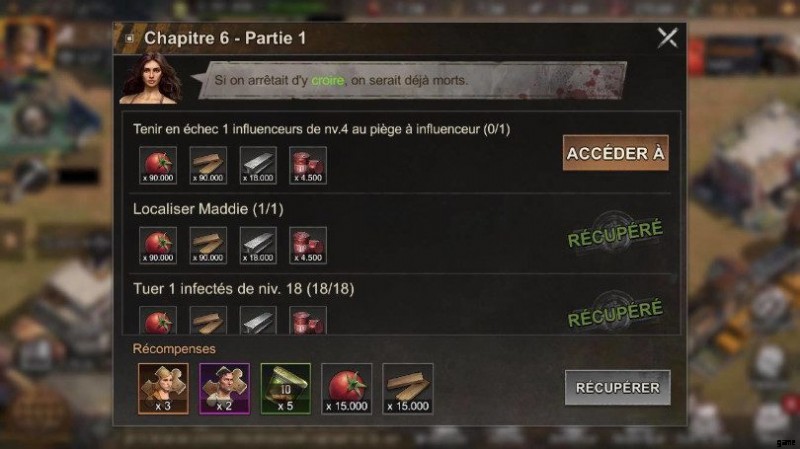This screenshot has height=449, width=800.
Task: Select the tomato x90.000 icon in influencer quest
Action: click(158, 165)
